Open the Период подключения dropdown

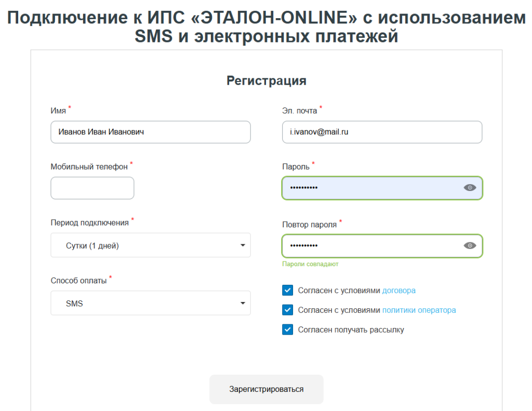coord(151,245)
